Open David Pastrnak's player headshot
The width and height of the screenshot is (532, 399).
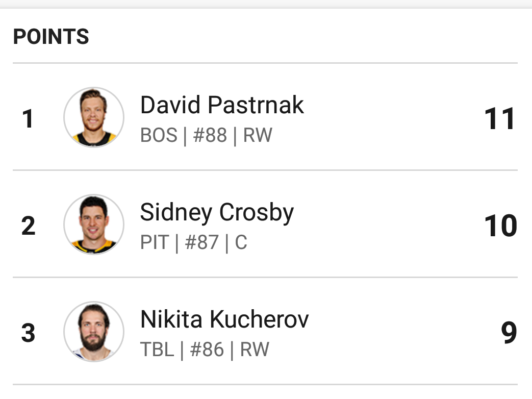coord(94,117)
